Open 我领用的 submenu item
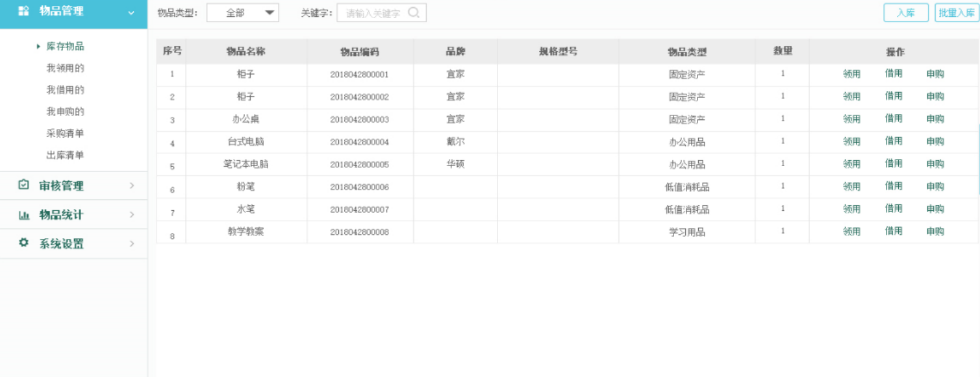The width and height of the screenshot is (980, 377). click(65, 68)
